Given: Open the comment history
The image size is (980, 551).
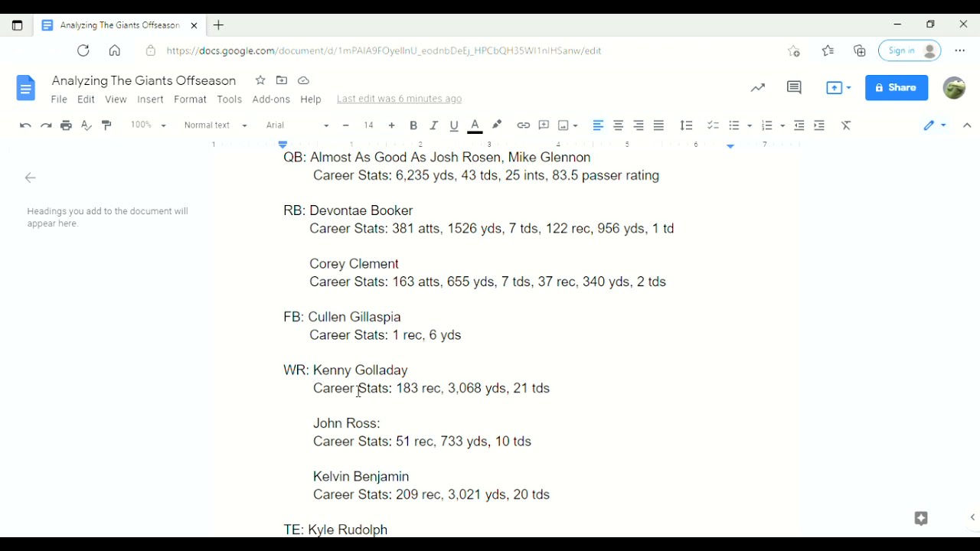Looking at the screenshot, I should [795, 88].
